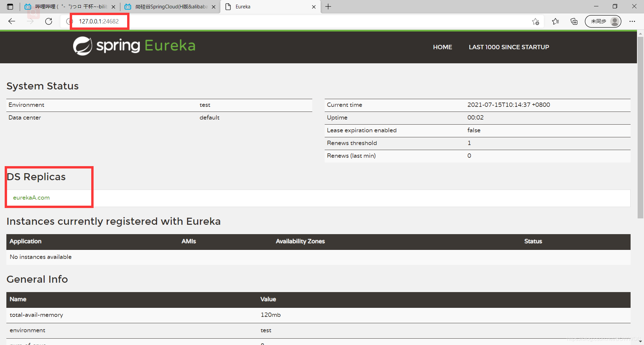Click the Availability Zones column header
Screen dimensions: 644x345
click(300, 241)
